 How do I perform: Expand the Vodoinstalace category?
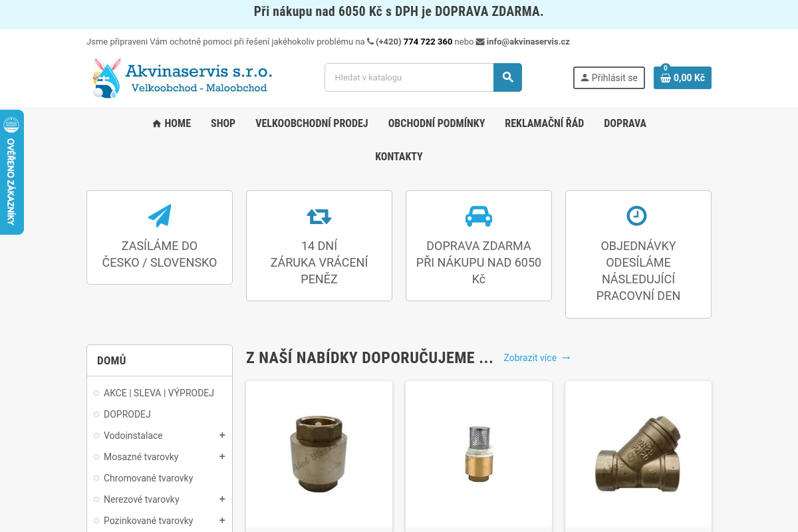222,436
